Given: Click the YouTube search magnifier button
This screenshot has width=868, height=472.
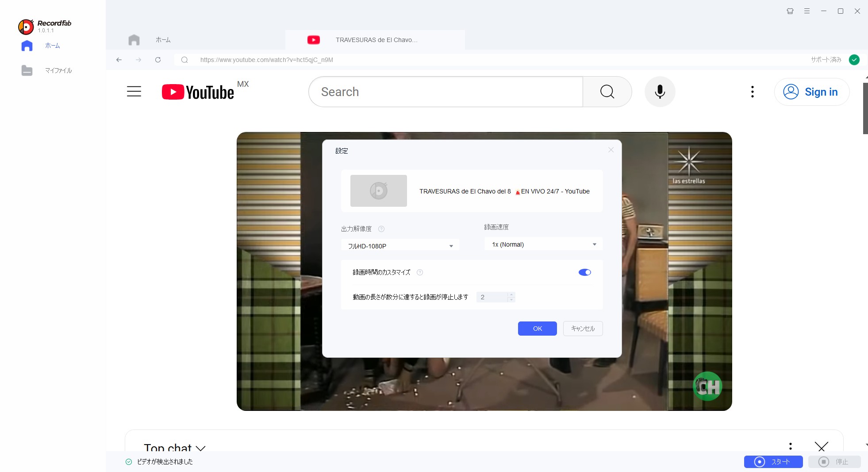Looking at the screenshot, I should point(607,92).
